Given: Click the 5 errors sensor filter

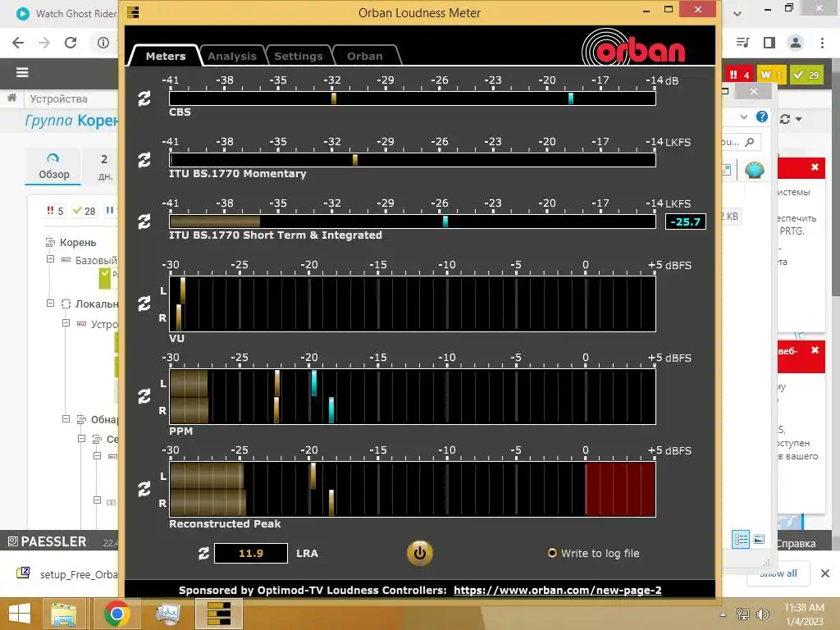Looking at the screenshot, I should point(55,211).
